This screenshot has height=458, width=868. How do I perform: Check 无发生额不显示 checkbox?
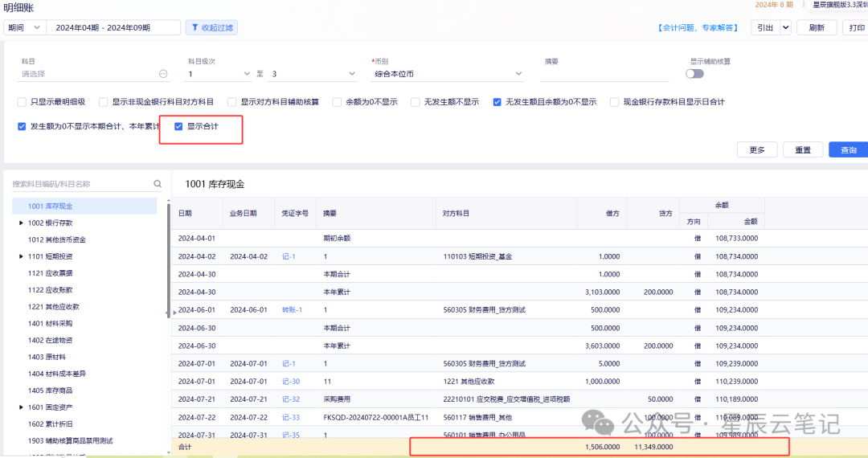(416, 102)
